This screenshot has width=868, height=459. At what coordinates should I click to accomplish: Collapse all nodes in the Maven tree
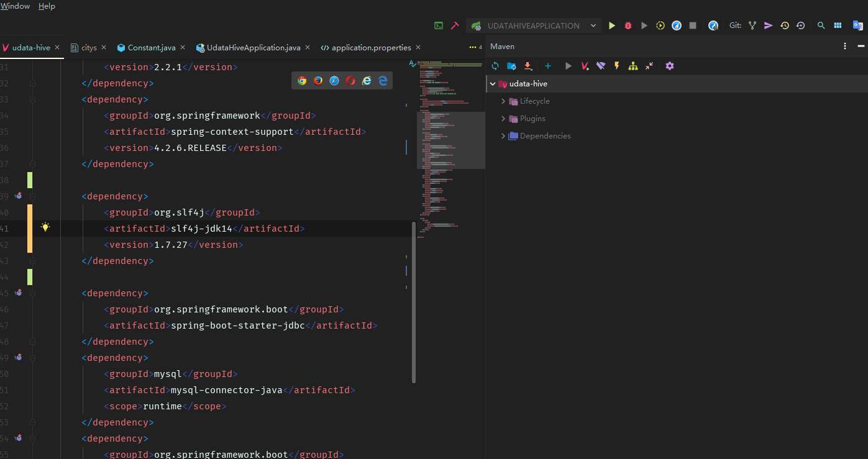(x=649, y=66)
